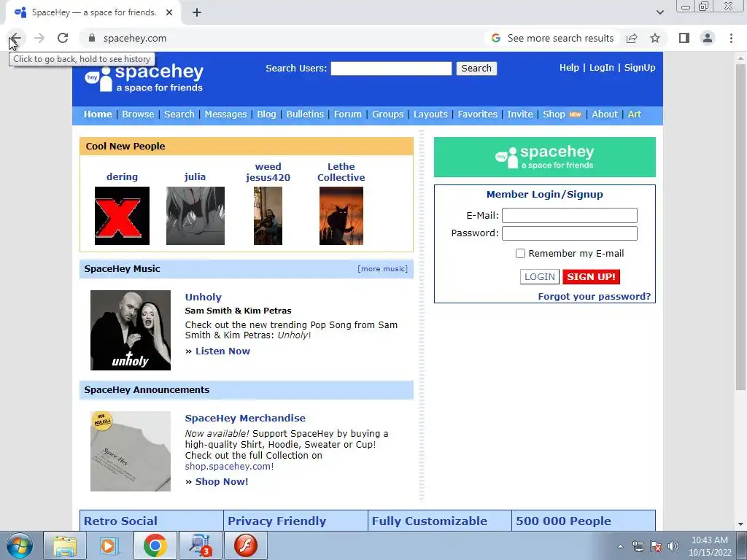
Task: Open the Chrome profile avatar
Action: [x=708, y=38]
